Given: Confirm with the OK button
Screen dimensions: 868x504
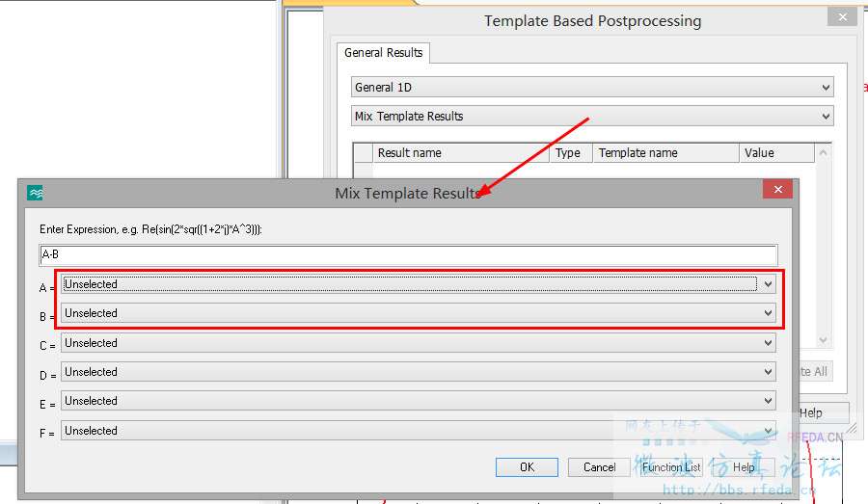Looking at the screenshot, I should (x=527, y=467).
